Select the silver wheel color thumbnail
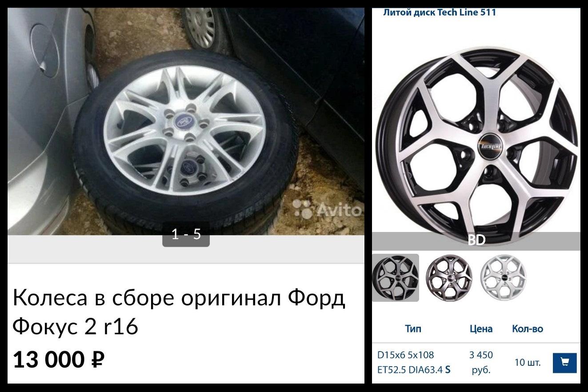This screenshot has width=588, height=392. (503, 278)
